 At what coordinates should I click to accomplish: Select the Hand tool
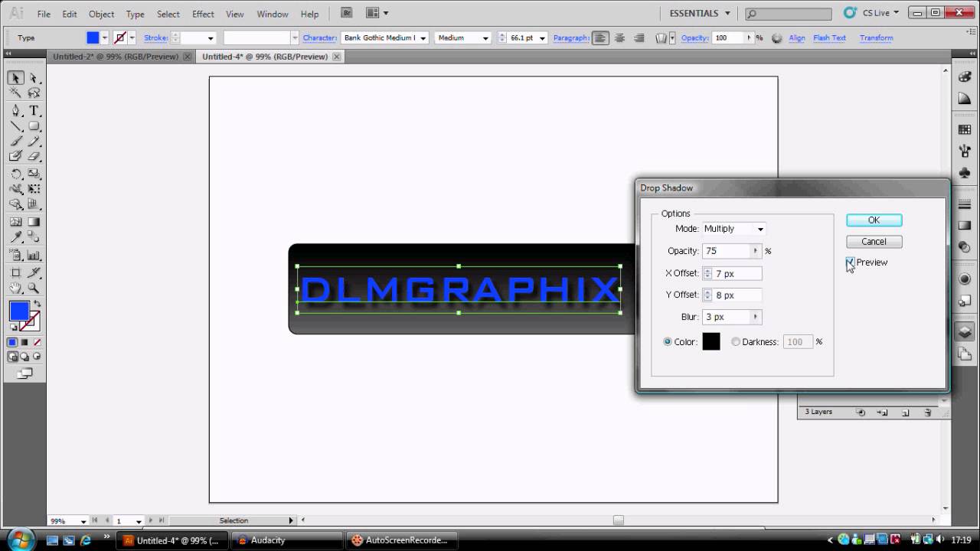point(15,289)
